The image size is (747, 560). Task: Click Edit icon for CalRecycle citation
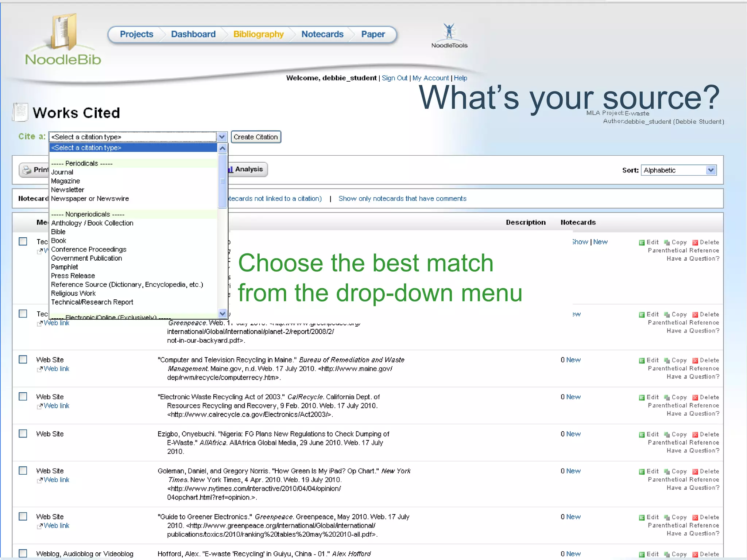642,397
